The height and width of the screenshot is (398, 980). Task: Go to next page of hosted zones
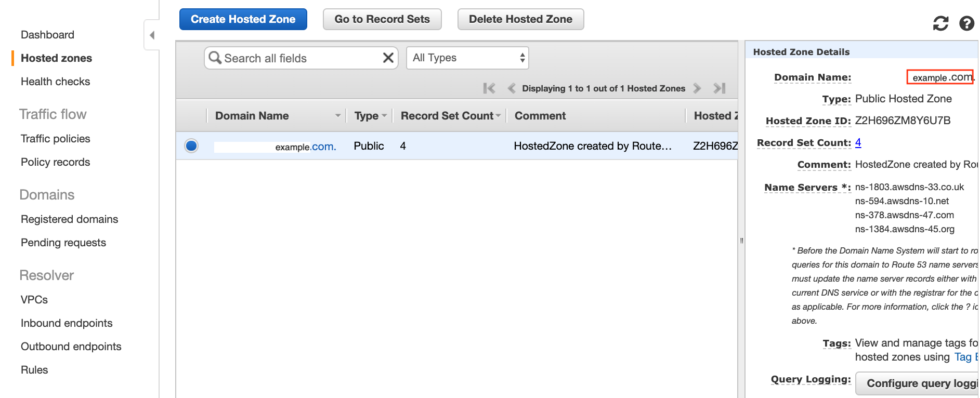(697, 88)
